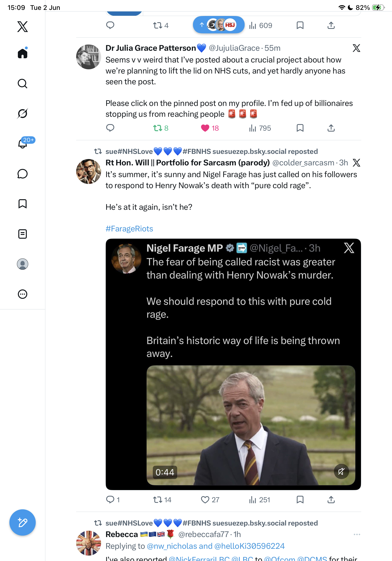This screenshot has height=561, width=392.
Task: Open the More options circle menu
Action: [23, 294]
